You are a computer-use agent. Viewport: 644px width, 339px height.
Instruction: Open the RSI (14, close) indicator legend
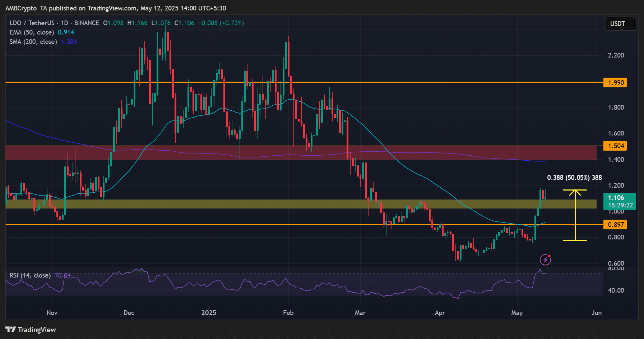click(30, 275)
